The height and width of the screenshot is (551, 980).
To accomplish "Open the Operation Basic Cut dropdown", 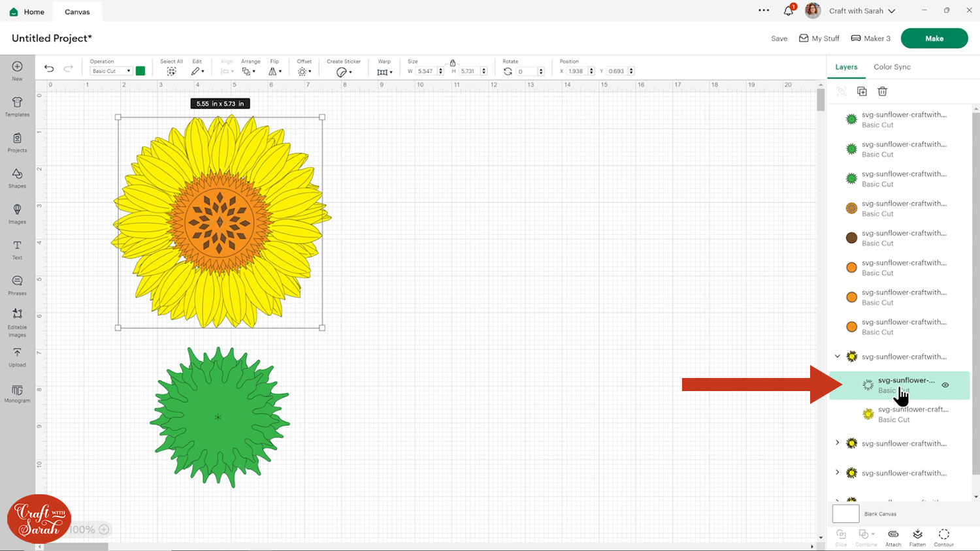I will [111, 71].
